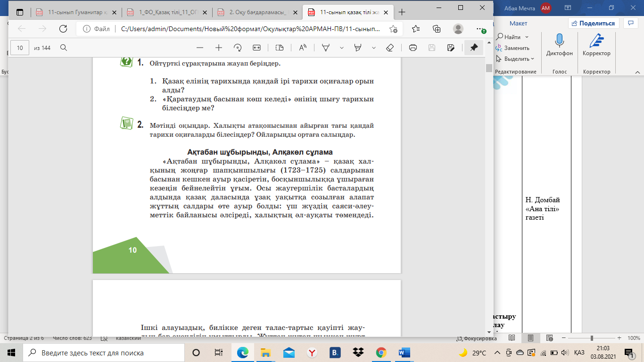
Task: Expand Draw pen options dropdown
Action: (342, 48)
